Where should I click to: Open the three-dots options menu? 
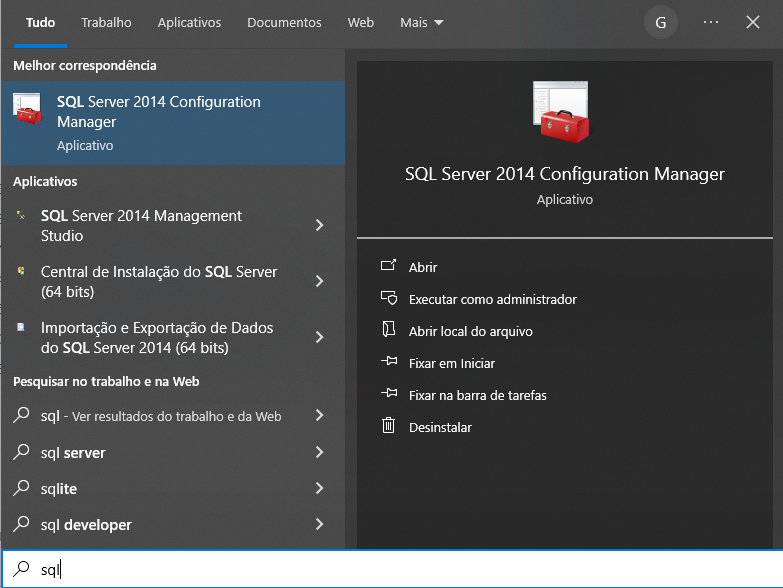coord(711,22)
